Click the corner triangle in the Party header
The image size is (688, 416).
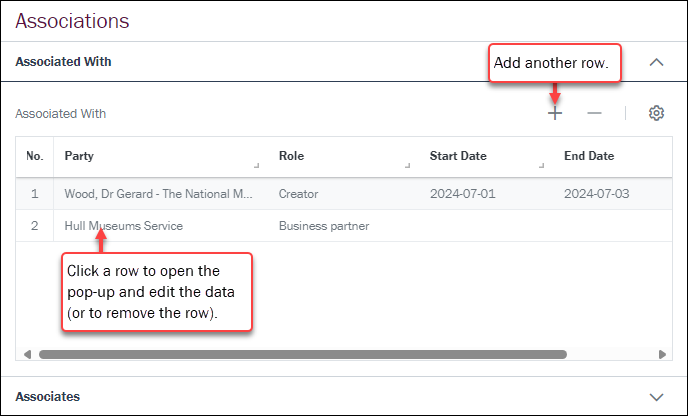point(257,165)
